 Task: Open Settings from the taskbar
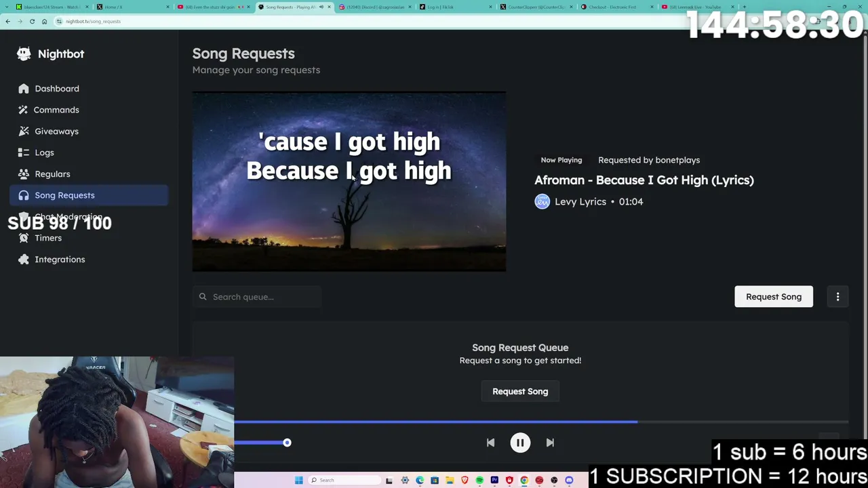point(405,480)
